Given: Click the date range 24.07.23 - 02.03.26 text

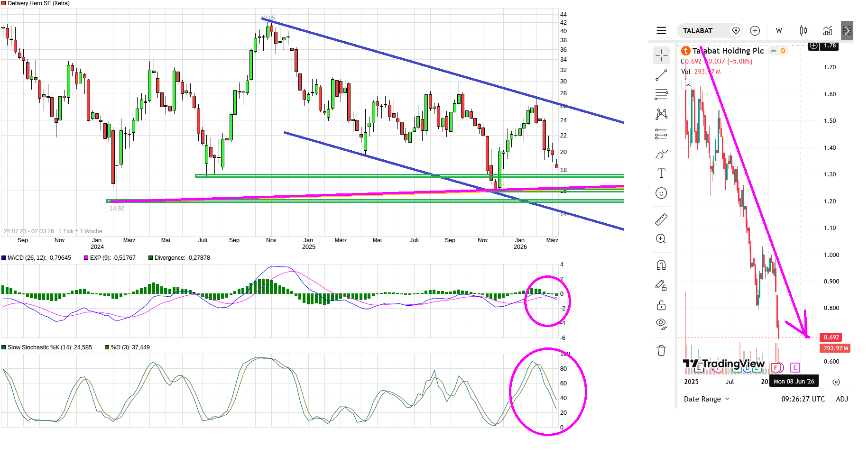Looking at the screenshot, I should (29, 231).
